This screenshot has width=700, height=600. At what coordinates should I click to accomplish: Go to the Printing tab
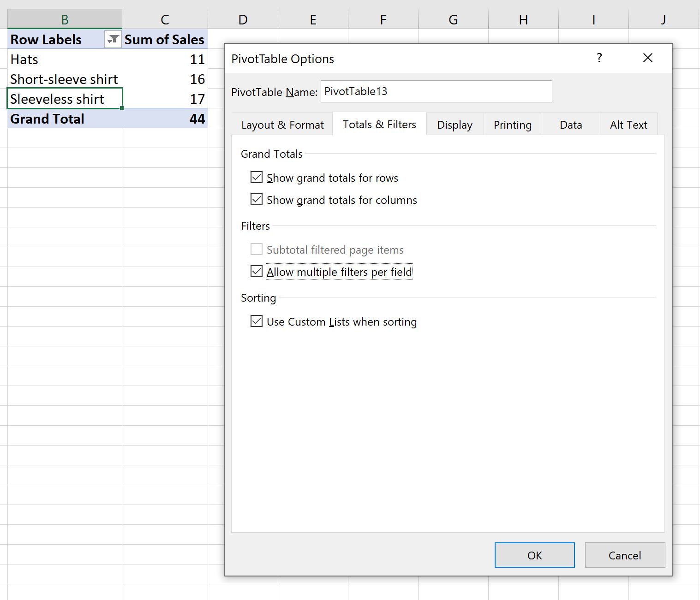(513, 125)
